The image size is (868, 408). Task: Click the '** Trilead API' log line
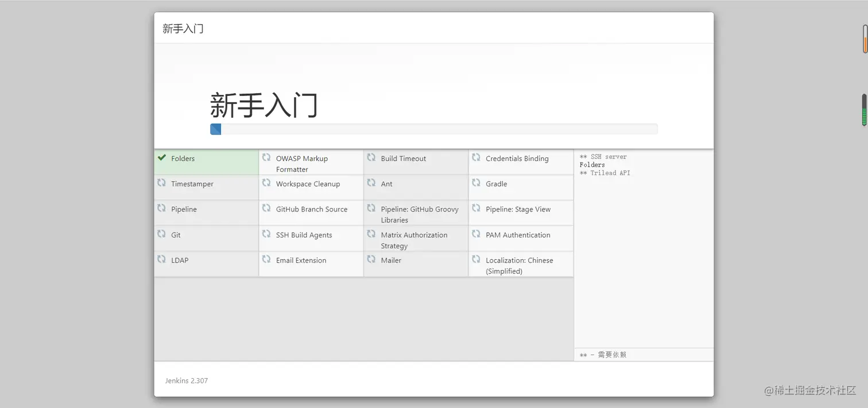605,173
